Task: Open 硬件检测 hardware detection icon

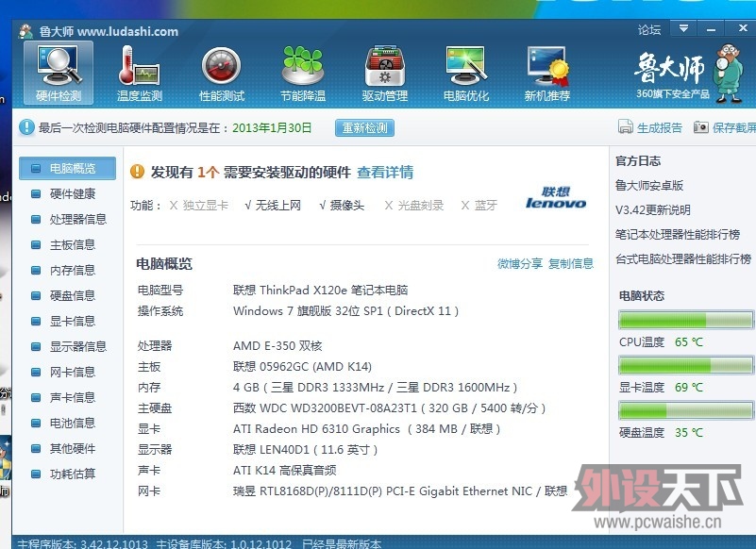Action: click(x=59, y=73)
